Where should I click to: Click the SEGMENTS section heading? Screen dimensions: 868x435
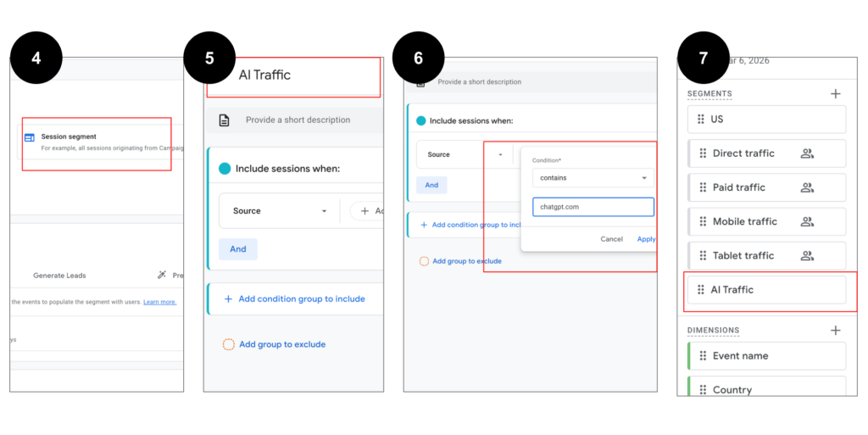click(709, 94)
